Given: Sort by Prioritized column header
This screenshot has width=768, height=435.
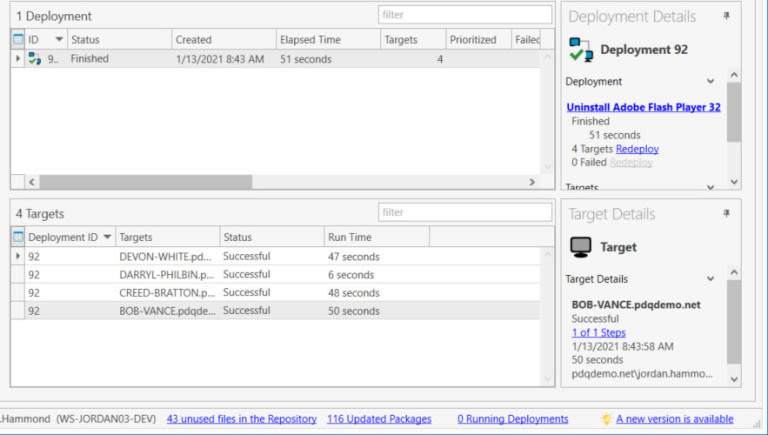Looking at the screenshot, I should 478,40.
